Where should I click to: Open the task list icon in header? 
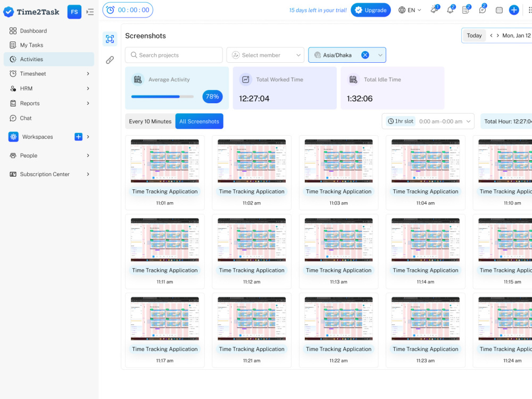coord(466,10)
